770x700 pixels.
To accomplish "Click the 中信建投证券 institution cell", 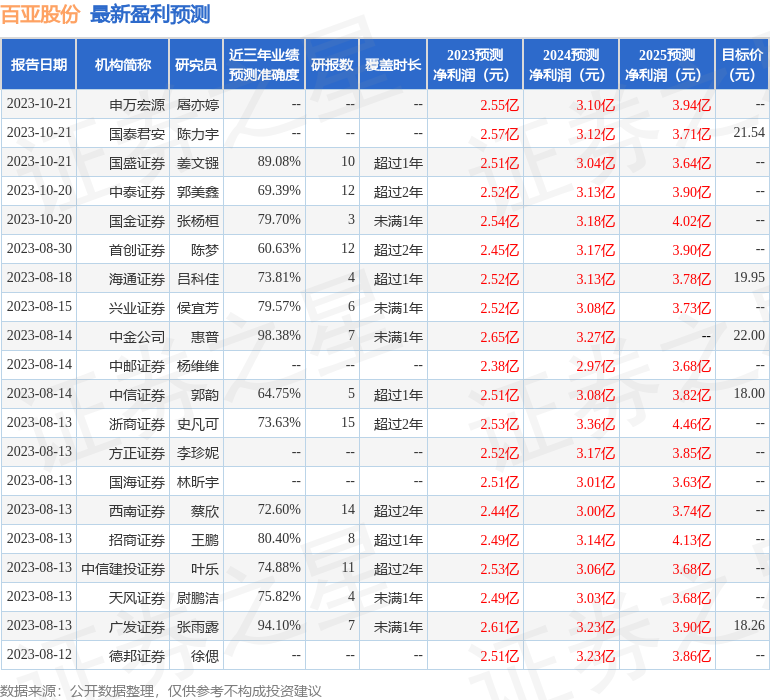I will tap(123, 569).
